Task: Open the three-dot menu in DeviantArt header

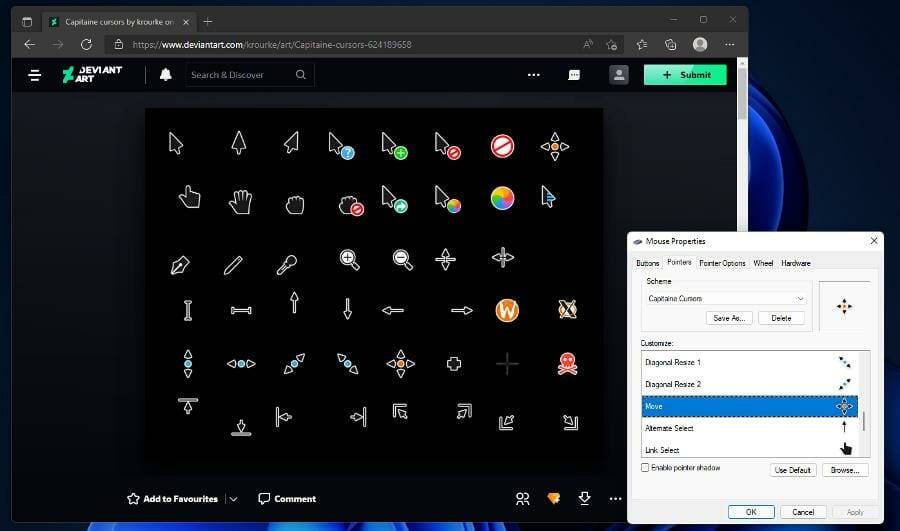Action: pyautogui.click(x=534, y=75)
